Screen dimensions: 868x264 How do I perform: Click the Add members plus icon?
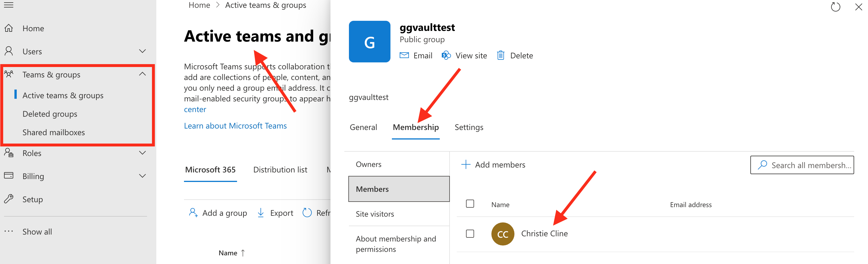tap(465, 164)
